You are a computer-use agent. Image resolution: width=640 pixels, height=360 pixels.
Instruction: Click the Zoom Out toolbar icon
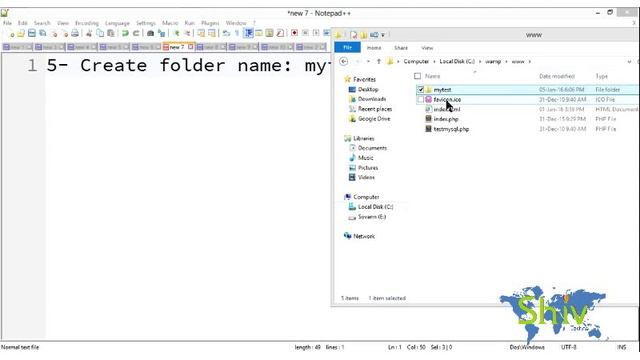tap(187, 33)
